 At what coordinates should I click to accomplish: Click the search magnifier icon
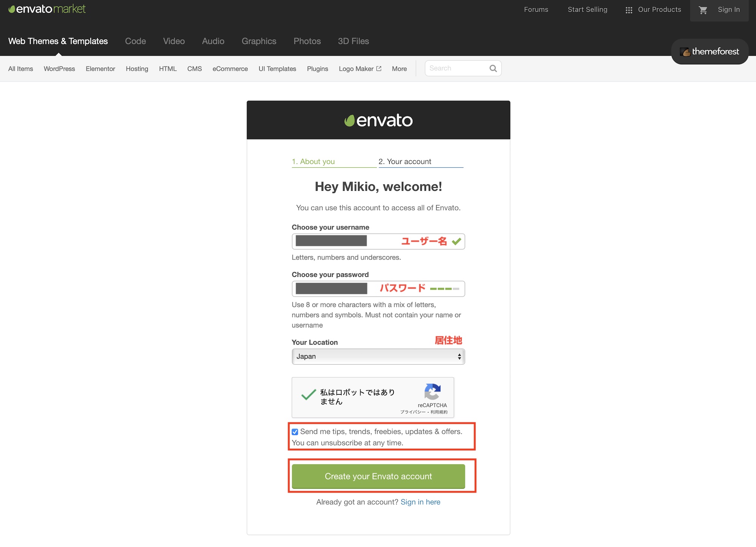pyautogui.click(x=493, y=68)
